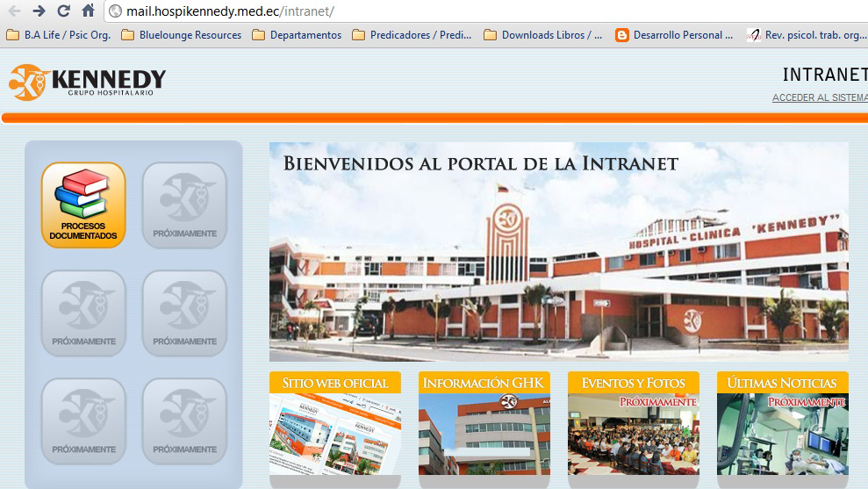
Task: Open the Predicadores bookmark folder
Action: (412, 35)
